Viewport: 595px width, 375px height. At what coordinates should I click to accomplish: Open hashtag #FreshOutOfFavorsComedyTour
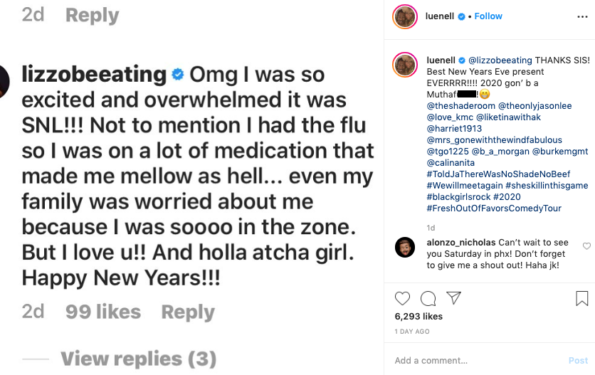[494, 208]
